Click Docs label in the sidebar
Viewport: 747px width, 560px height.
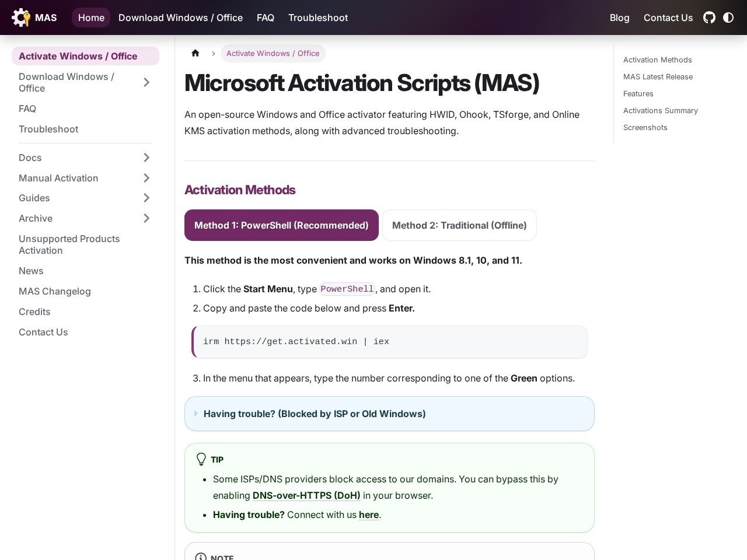(x=30, y=157)
